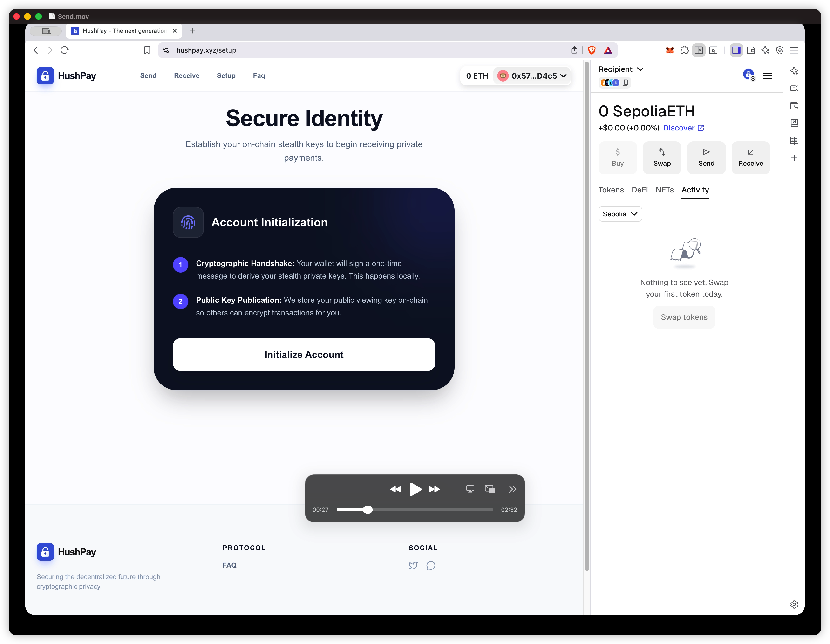Expand the 0x57...D4c5 account chevron
Viewport: 830px width, 644px height.
click(x=564, y=76)
